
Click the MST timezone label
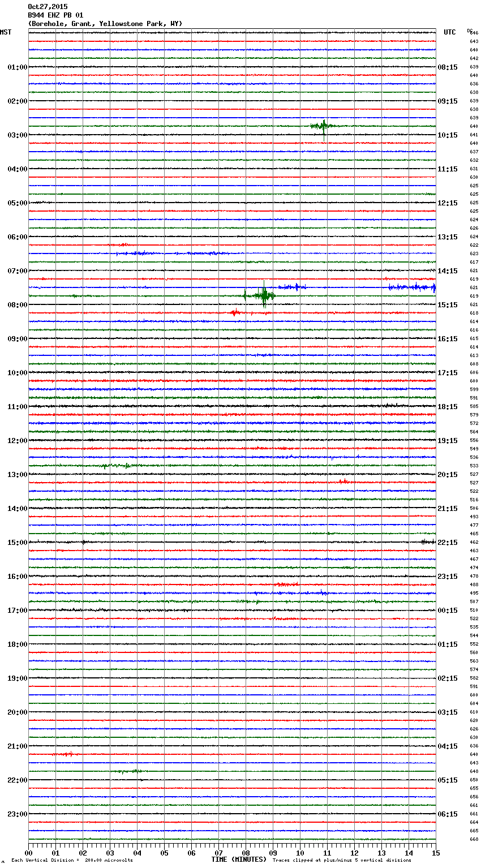pyautogui.click(x=6, y=32)
